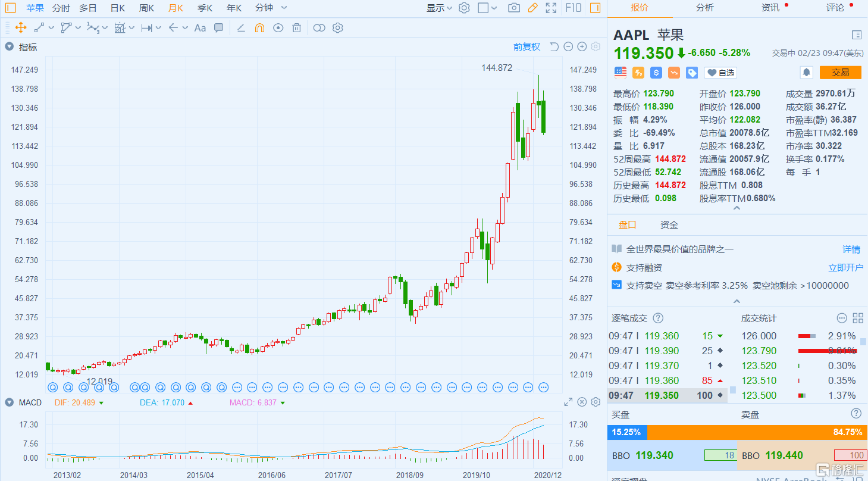Add a text annotation with the Aa tool

point(200,27)
